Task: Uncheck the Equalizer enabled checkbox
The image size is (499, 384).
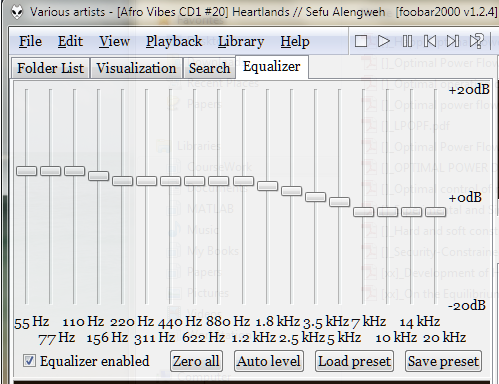Action: 29,361
